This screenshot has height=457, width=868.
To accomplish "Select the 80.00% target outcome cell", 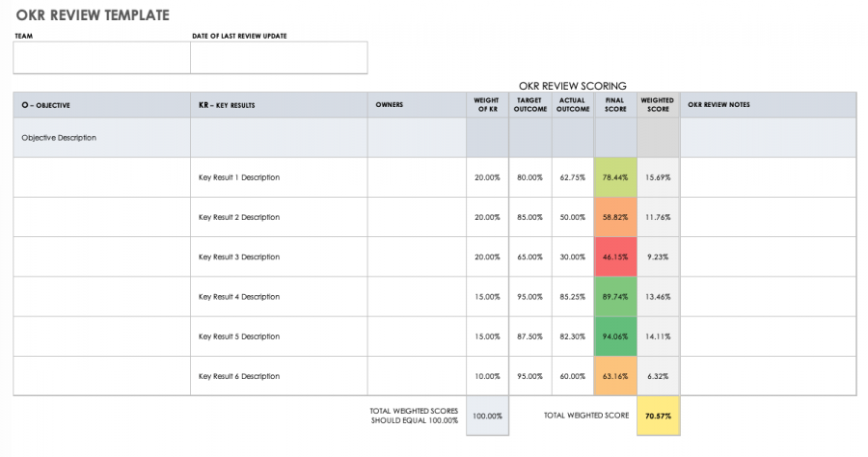I will [529, 177].
